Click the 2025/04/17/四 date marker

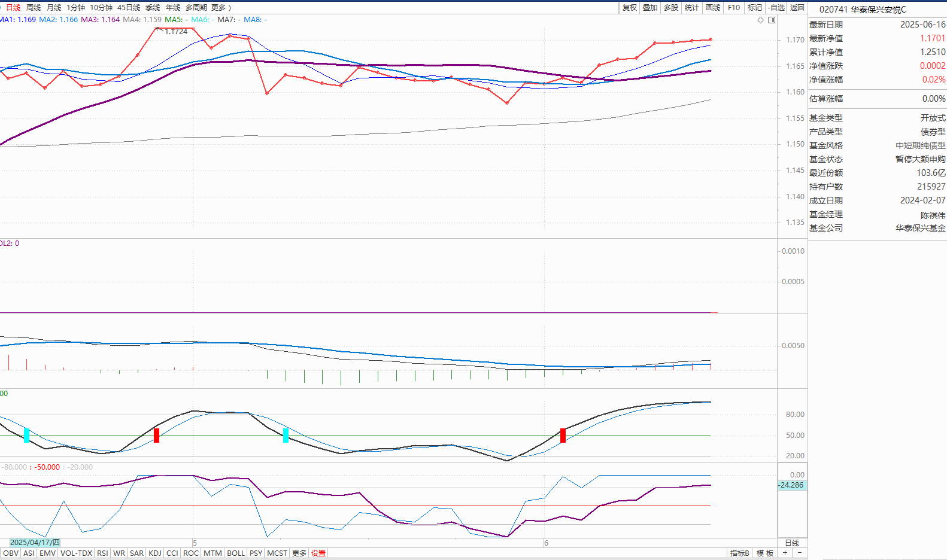click(x=35, y=543)
